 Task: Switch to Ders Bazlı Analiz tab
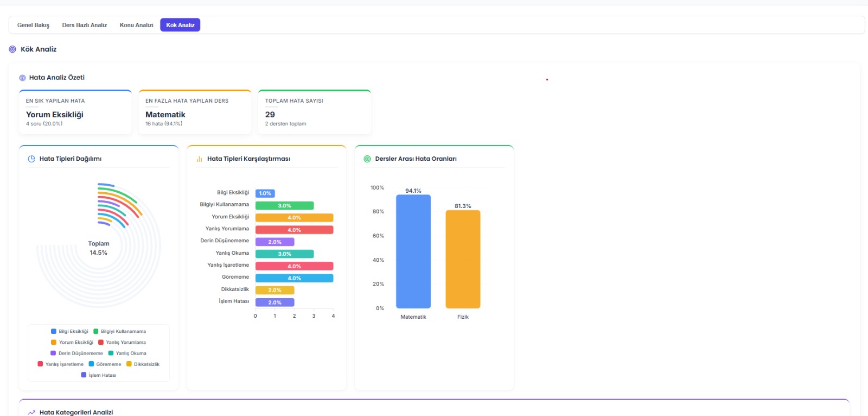[84, 25]
